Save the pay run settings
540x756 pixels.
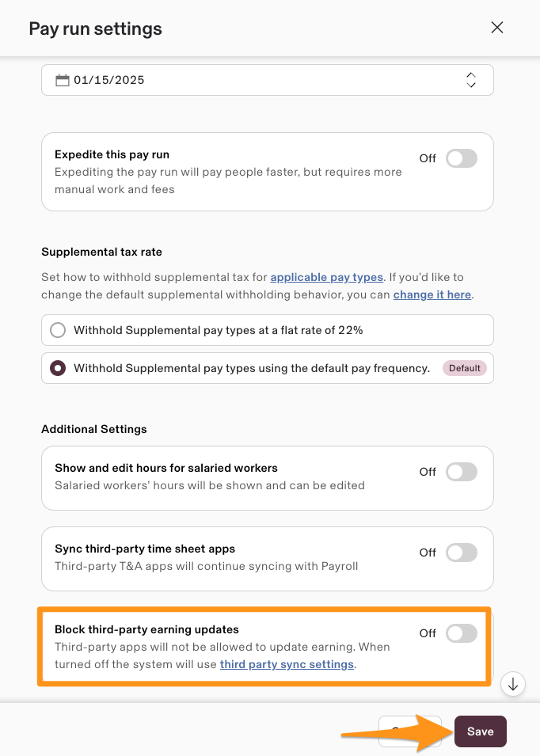(480, 731)
